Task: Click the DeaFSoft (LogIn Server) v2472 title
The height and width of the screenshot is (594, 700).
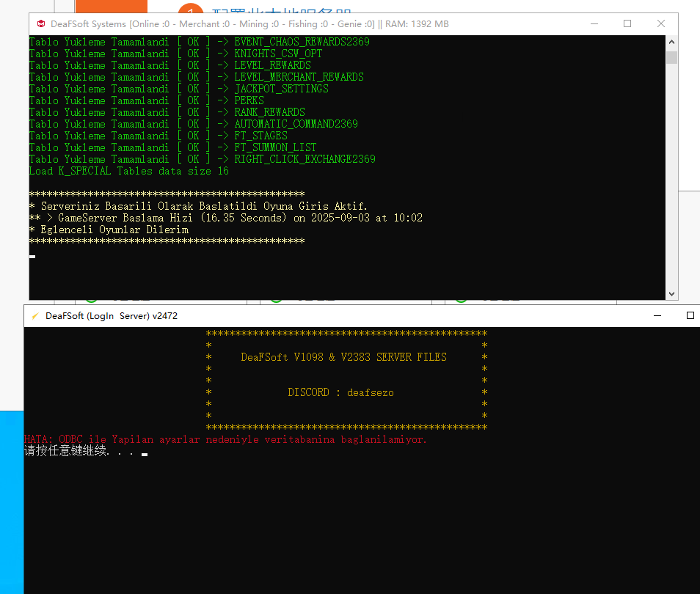Action: pyautogui.click(x=111, y=316)
